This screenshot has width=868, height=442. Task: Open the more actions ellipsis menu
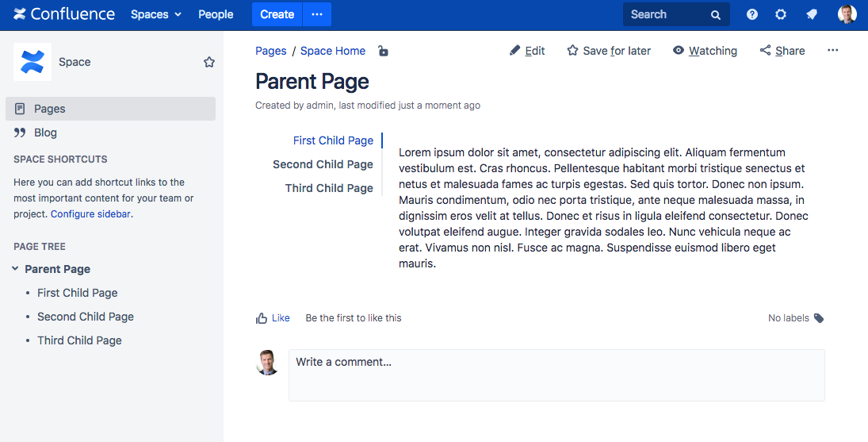click(832, 51)
